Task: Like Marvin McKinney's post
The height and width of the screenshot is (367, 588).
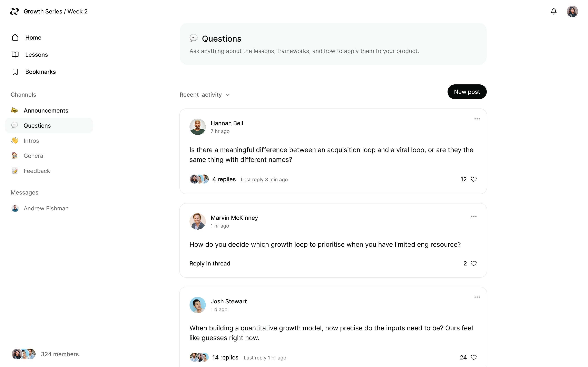Action: tap(474, 263)
